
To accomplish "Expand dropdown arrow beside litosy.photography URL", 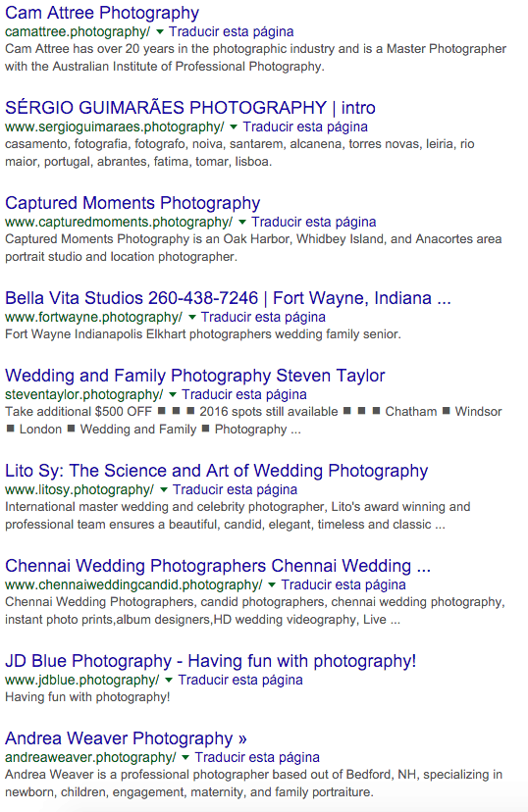I will [163, 490].
